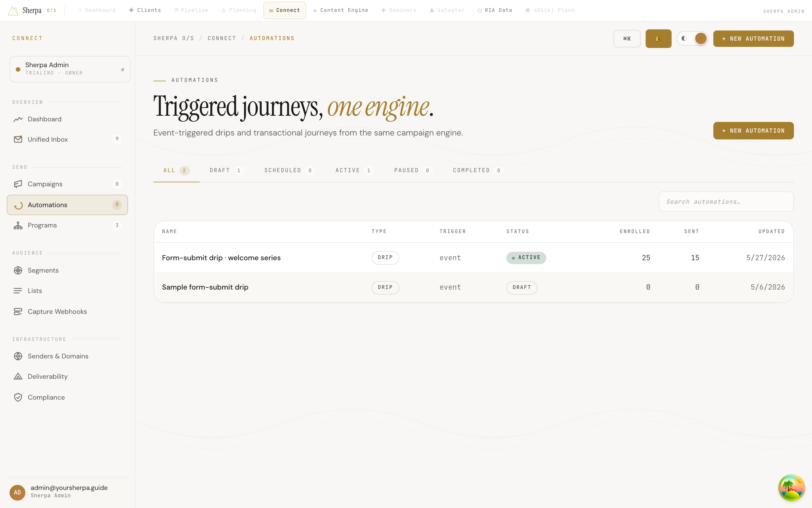Viewport: 812px width, 508px height.
Task: Click the Sherpa mountain logo icon
Action: pyautogui.click(x=13, y=10)
